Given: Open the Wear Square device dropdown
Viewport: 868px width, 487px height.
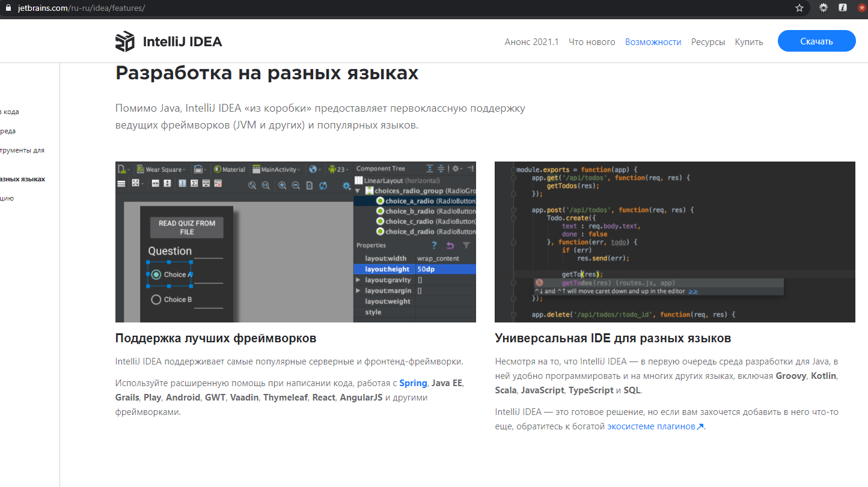Looking at the screenshot, I should click(161, 169).
